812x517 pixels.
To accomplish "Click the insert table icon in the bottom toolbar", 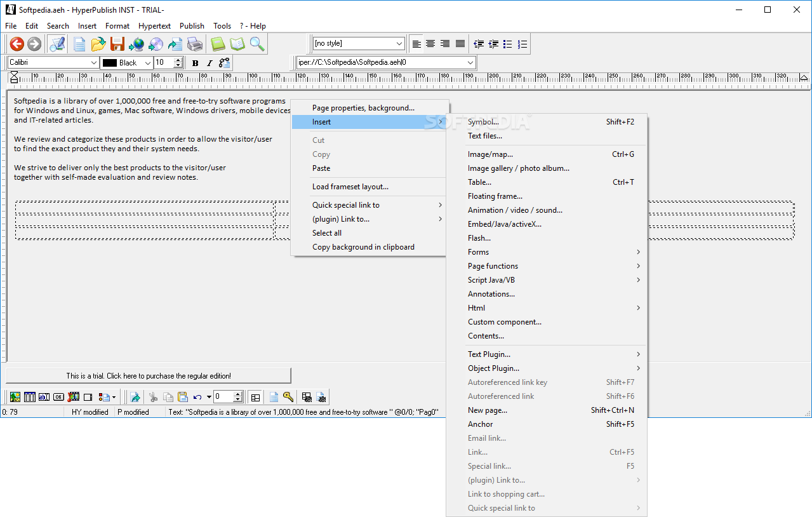I will point(30,397).
